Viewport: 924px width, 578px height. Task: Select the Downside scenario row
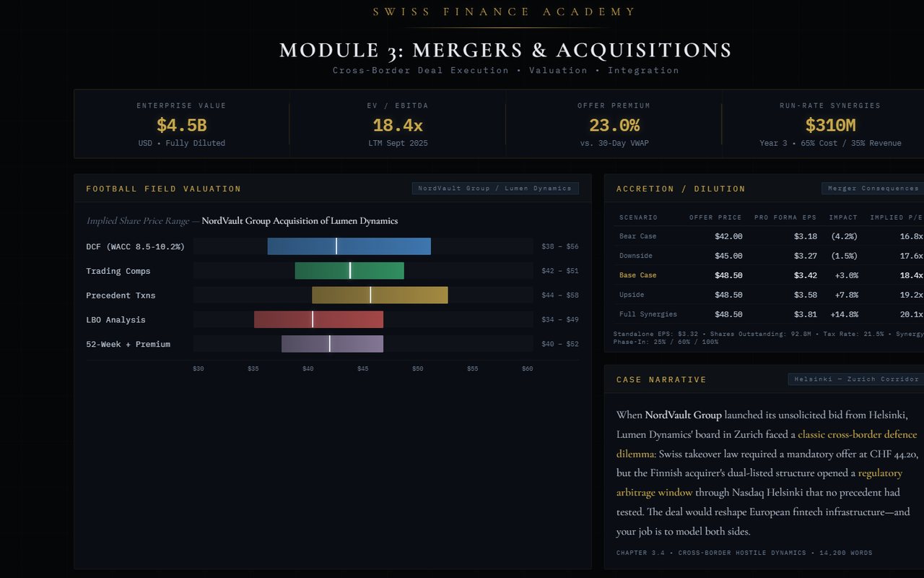coord(768,256)
